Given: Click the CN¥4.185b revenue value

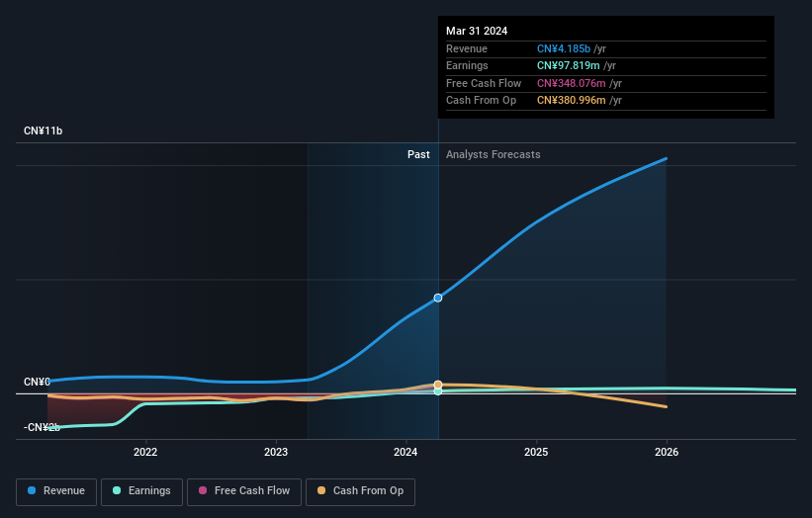Looking at the screenshot, I should tap(564, 48).
